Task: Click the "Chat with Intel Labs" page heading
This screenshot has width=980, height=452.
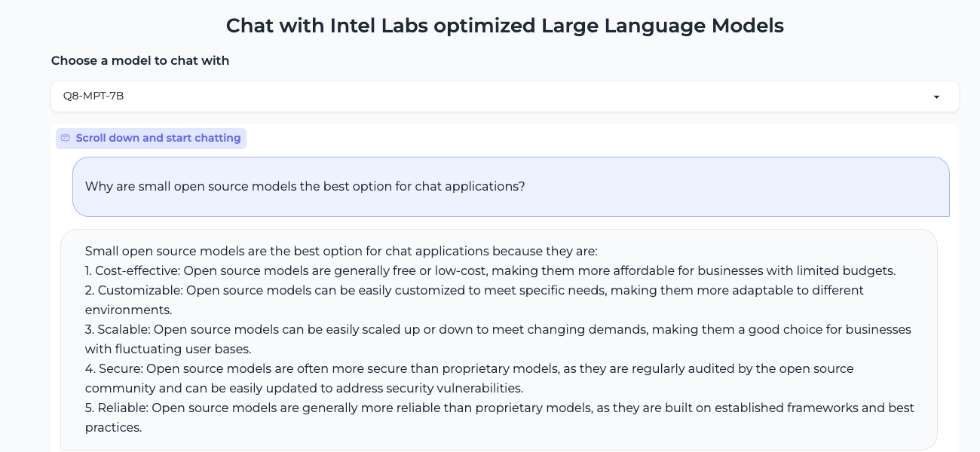Action: [x=504, y=26]
